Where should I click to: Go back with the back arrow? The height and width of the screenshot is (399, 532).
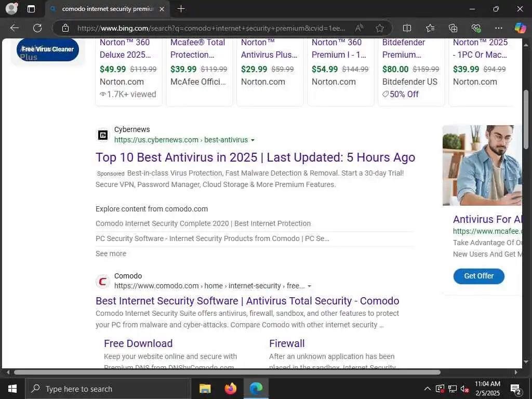tap(14, 28)
